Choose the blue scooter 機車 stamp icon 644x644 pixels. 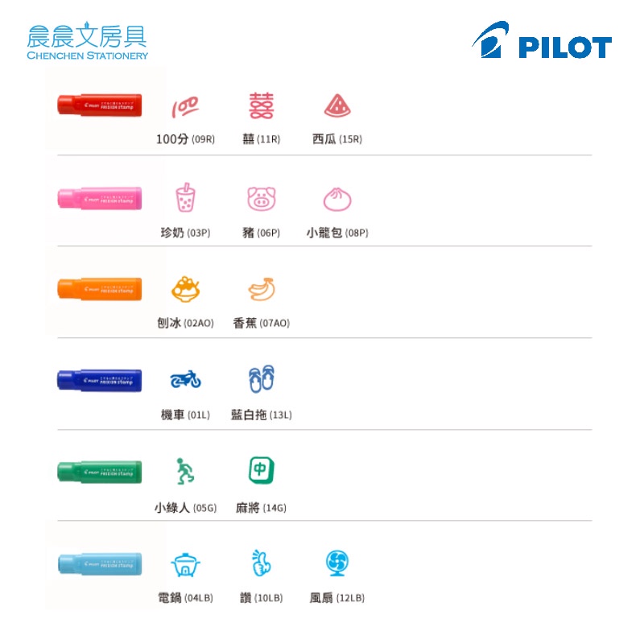[185, 379]
